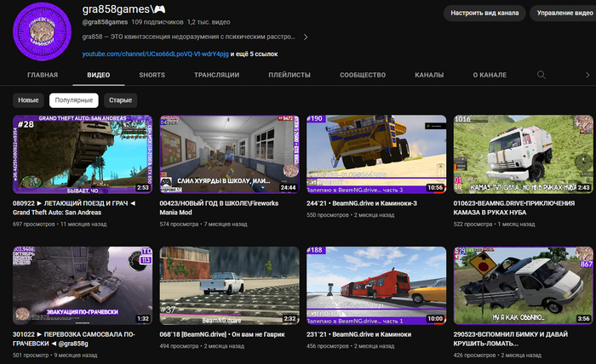Click the channel search magnifier icon
The width and height of the screenshot is (596, 364).
pos(541,75)
